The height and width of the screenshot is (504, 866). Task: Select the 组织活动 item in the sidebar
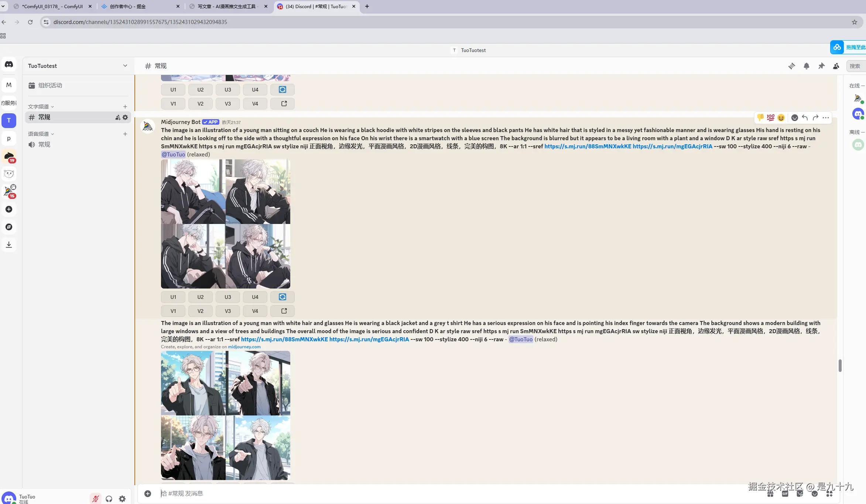click(x=50, y=85)
